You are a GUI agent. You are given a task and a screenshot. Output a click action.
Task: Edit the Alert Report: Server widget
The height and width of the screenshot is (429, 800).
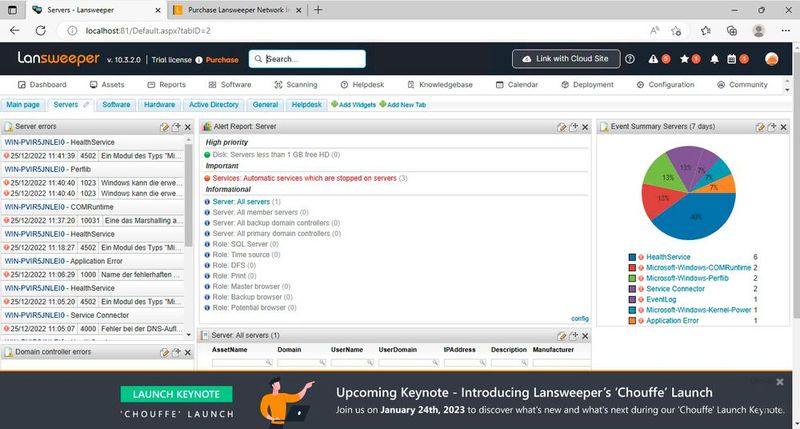tap(562, 127)
